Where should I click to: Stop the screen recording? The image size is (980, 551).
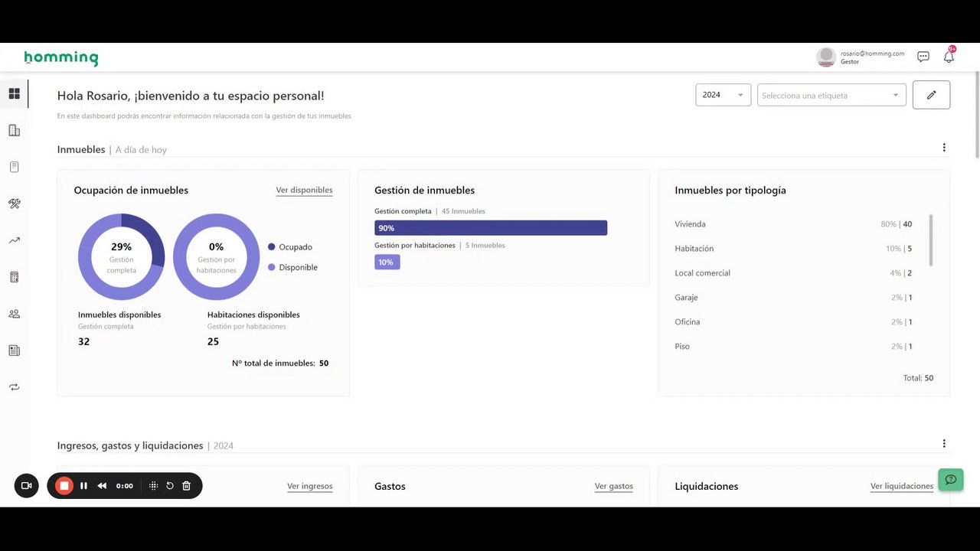(x=64, y=486)
